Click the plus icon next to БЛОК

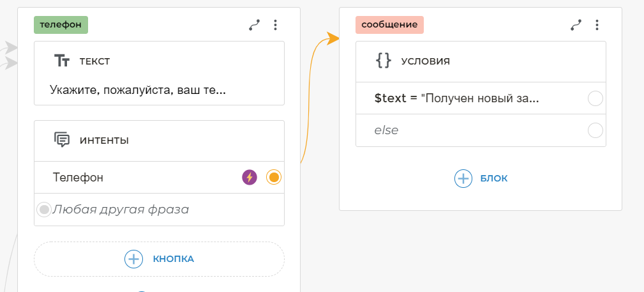click(x=463, y=178)
